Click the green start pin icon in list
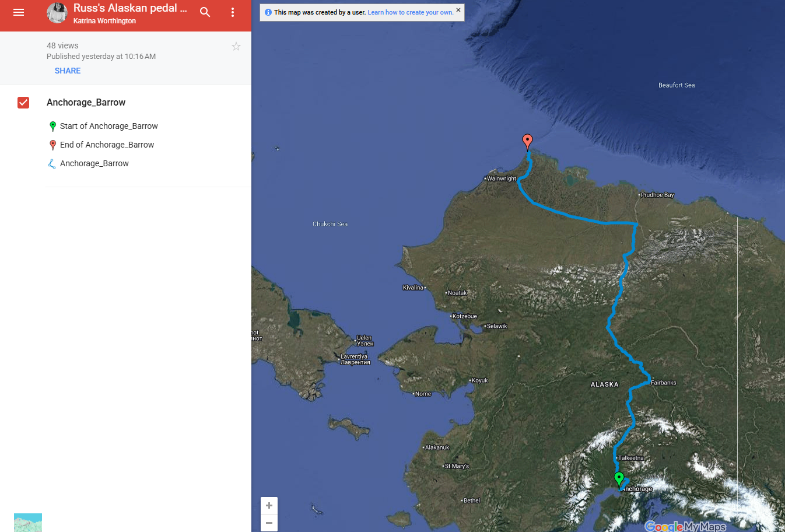Image resolution: width=785 pixels, height=532 pixels. 52,126
